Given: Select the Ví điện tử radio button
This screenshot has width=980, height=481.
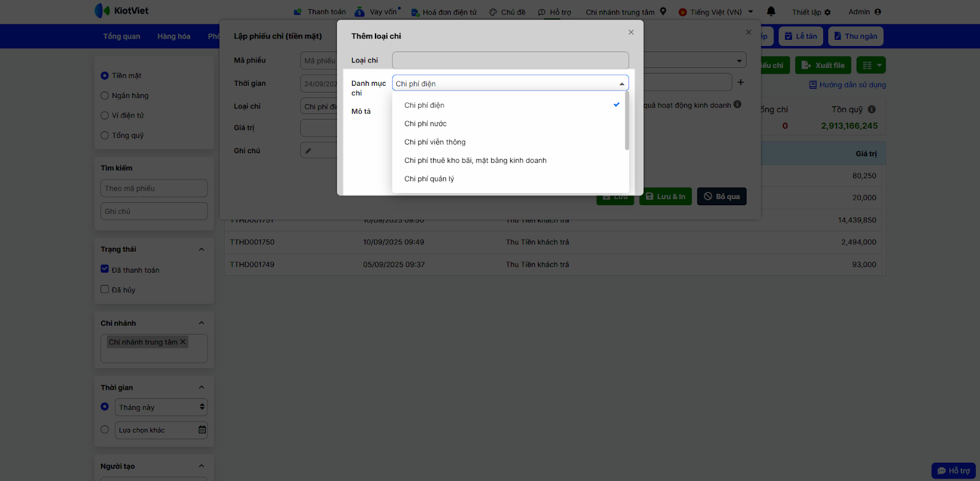Looking at the screenshot, I should tap(105, 115).
